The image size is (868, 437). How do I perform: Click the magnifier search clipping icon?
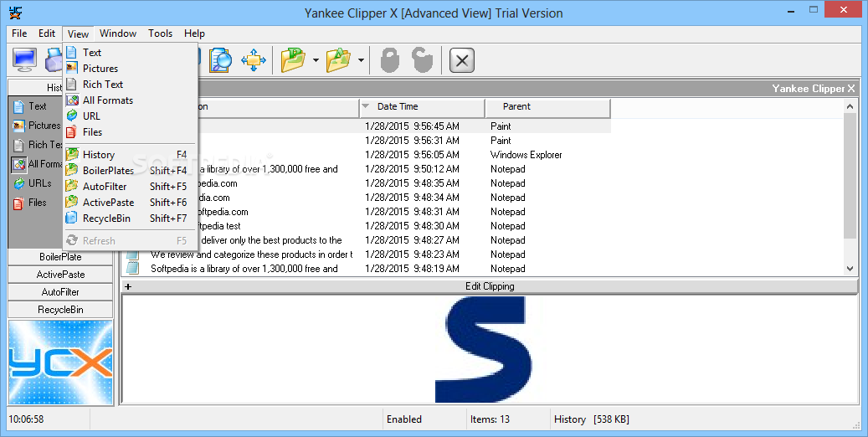click(220, 59)
